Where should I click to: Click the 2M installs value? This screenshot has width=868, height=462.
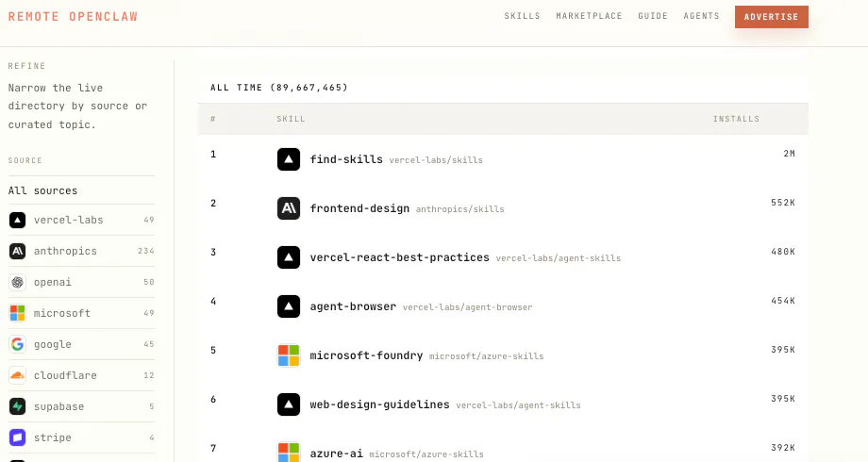tap(790, 154)
